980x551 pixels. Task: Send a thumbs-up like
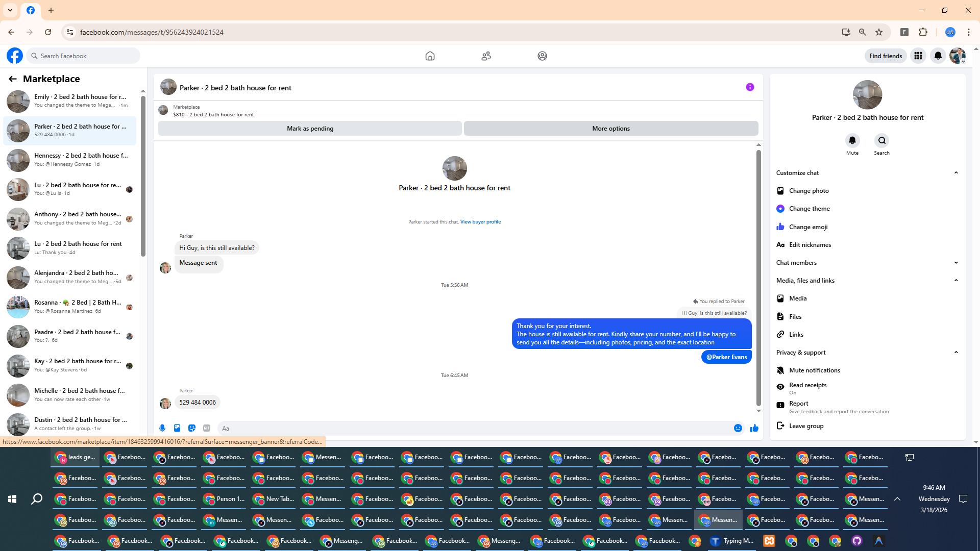[754, 428]
